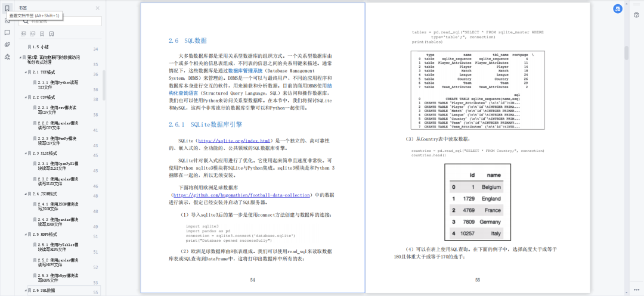Go to bookmark 2.5.3 使用h5py模块读写HDF5文件
Screen dimensions: 644x296
click(x=57, y=278)
